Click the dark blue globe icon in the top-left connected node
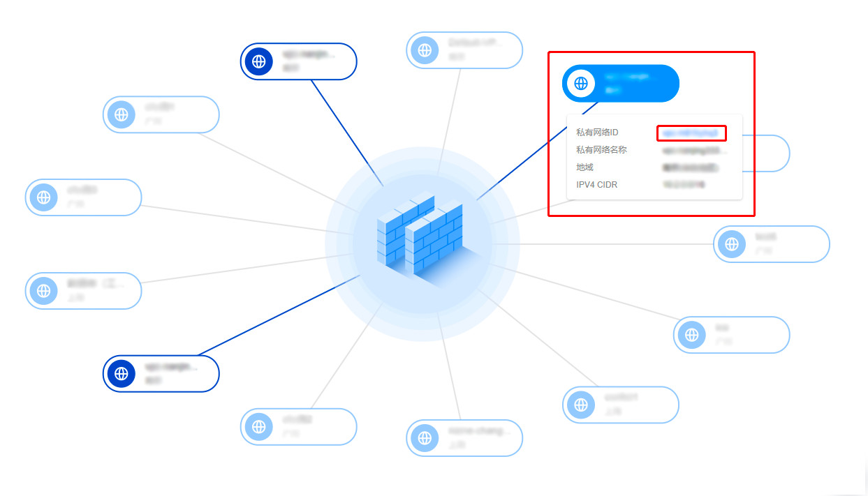This screenshot has height=496, width=868. (x=259, y=61)
